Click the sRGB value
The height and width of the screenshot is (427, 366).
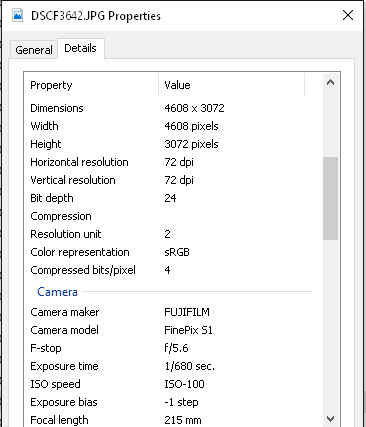tap(177, 252)
